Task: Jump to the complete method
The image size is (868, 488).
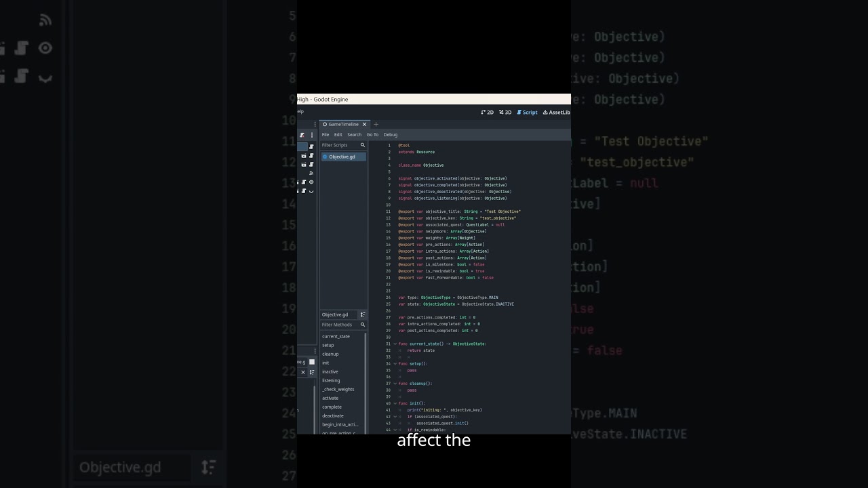Action: [x=332, y=407]
